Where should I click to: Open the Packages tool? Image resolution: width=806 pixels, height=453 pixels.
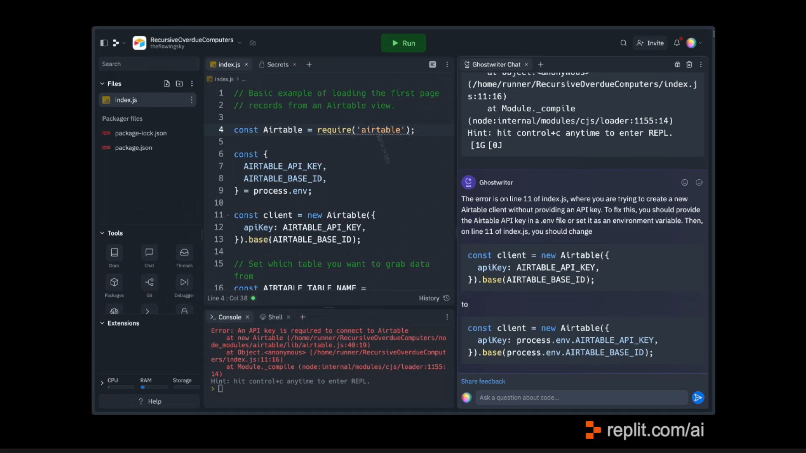click(115, 286)
